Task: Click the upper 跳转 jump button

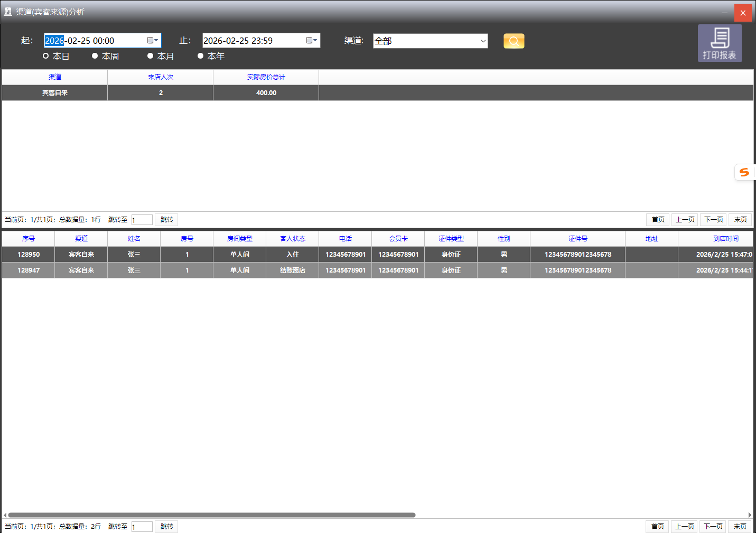Action: [x=166, y=220]
